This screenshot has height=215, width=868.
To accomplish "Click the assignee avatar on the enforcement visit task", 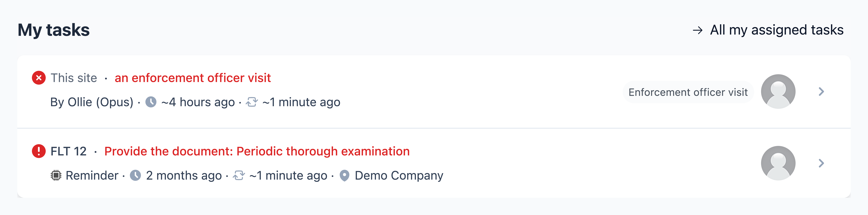I will (778, 92).
